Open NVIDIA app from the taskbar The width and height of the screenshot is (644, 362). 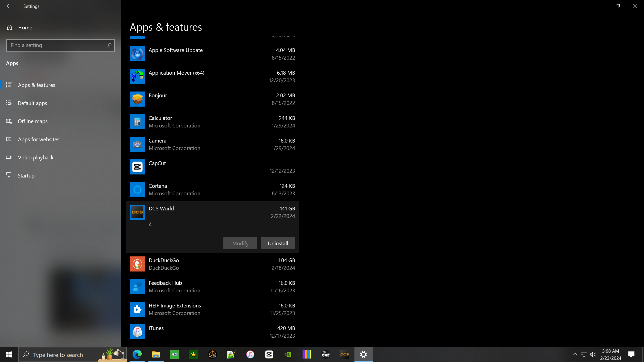[288, 354]
